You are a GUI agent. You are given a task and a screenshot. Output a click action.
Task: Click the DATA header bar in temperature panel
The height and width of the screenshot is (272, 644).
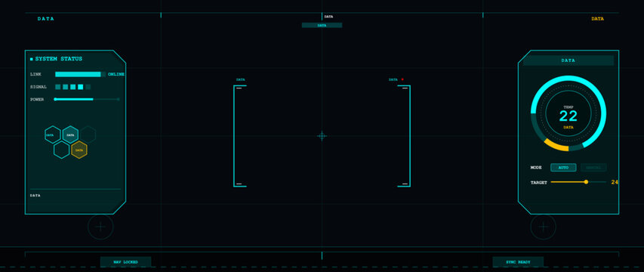click(x=569, y=60)
